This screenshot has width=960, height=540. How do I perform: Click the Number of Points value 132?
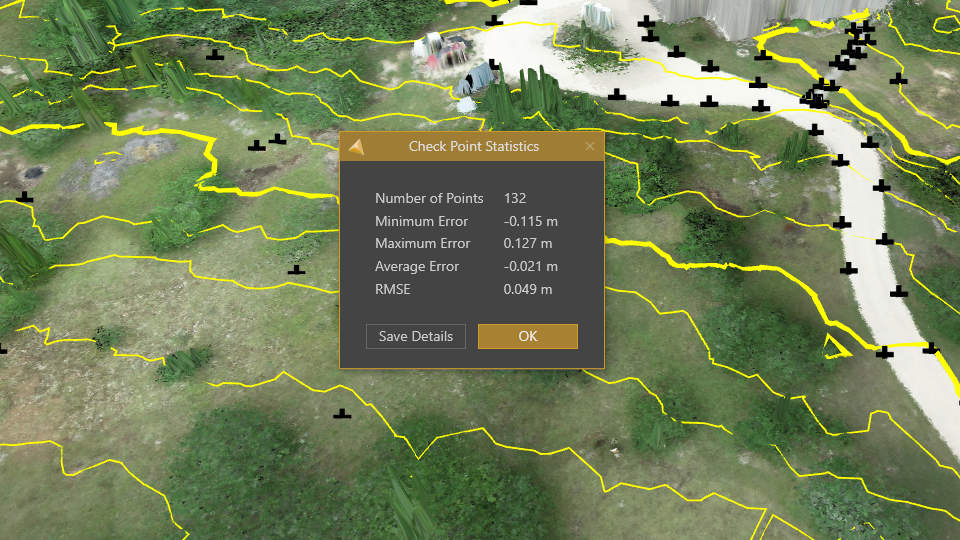(x=515, y=198)
